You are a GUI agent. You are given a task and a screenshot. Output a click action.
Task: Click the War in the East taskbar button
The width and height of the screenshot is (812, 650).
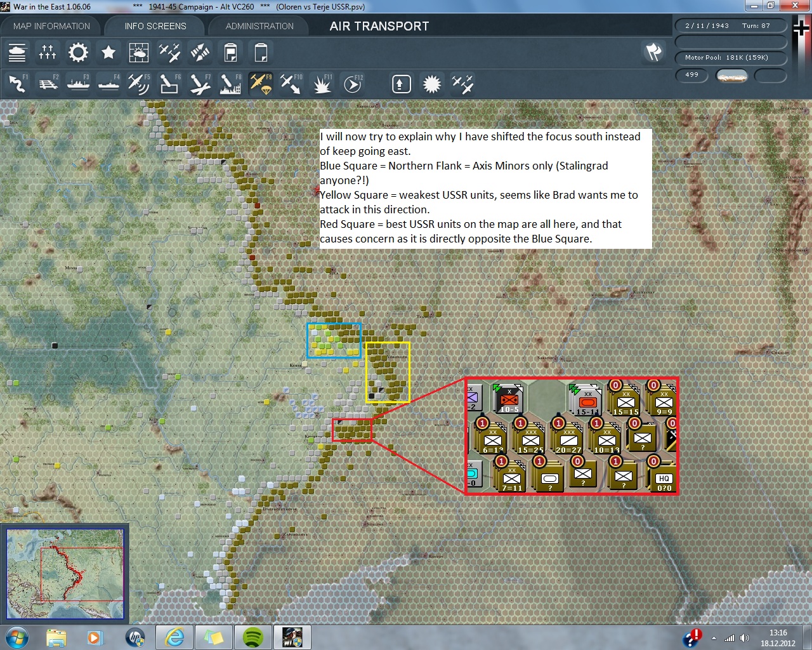point(292,637)
